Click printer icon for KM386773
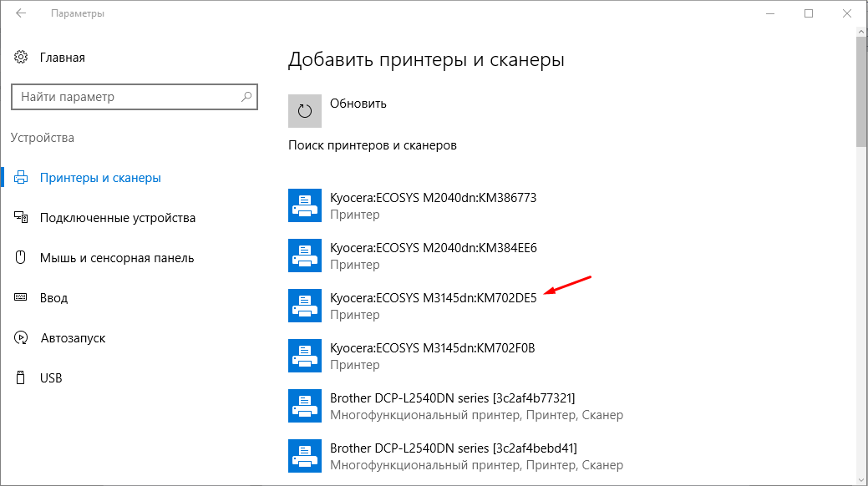This screenshot has width=868, height=486. 304,205
